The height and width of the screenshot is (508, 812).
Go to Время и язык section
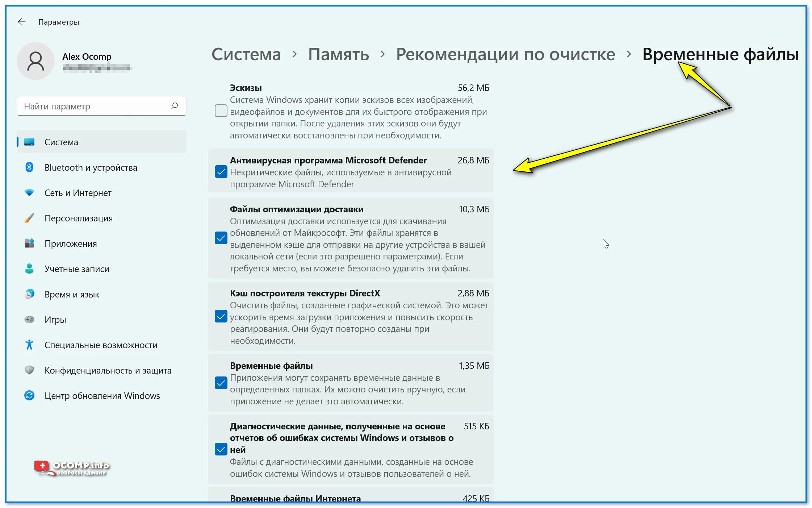[72, 294]
